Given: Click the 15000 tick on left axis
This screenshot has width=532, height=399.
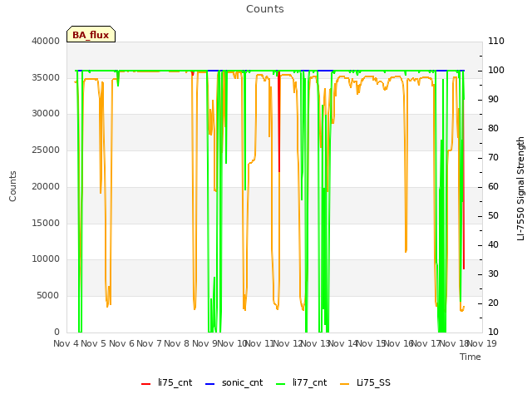Looking at the screenshot, I should (46, 224).
